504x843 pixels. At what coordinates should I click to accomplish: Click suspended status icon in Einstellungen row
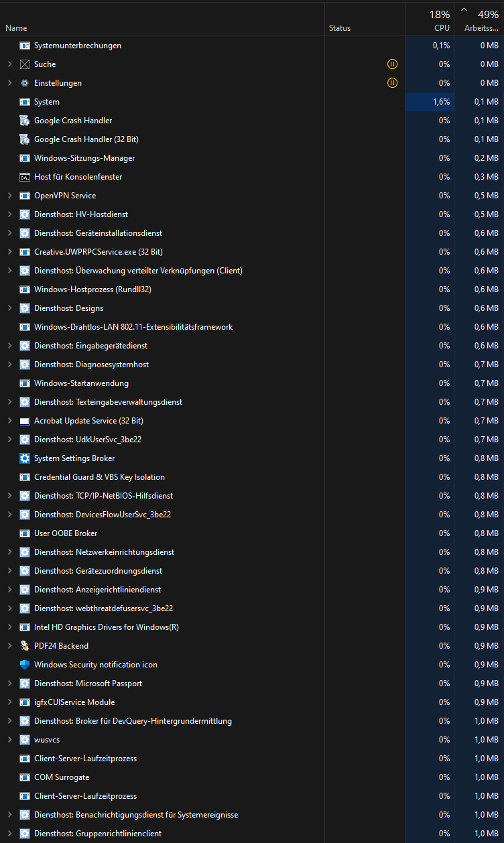point(392,83)
